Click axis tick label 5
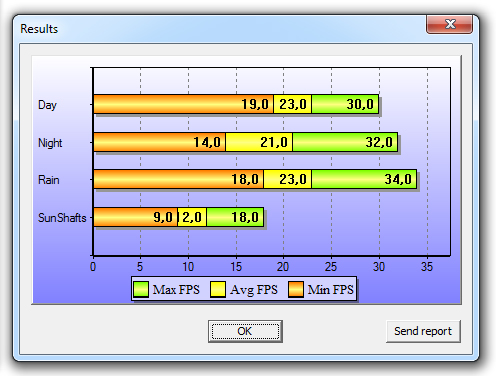496x376 pixels. 140,267
